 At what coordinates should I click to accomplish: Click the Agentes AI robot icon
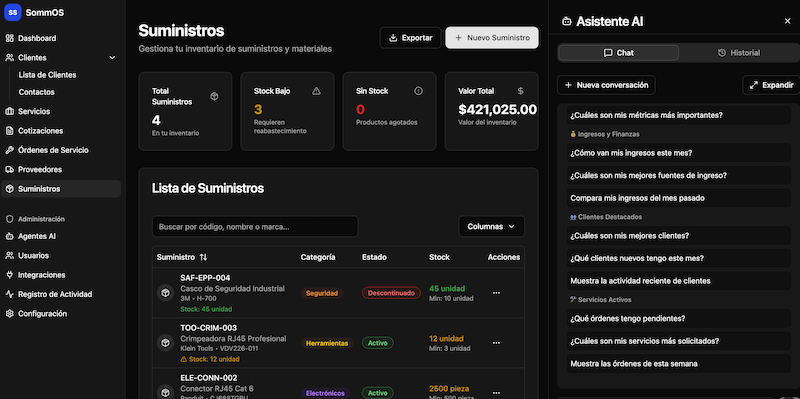pos(9,236)
